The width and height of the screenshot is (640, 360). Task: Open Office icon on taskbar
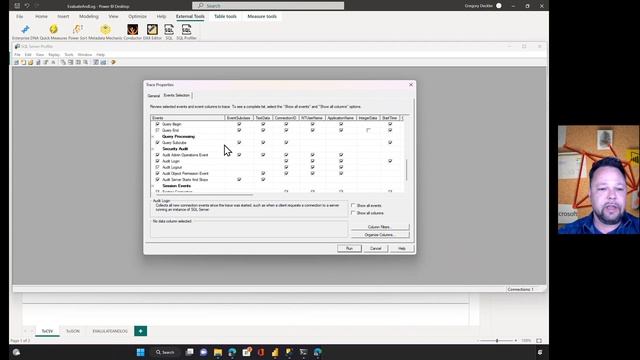(261, 352)
